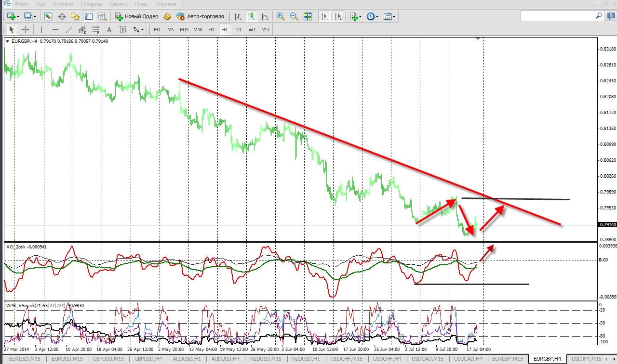Select the Fibonacci Retracement tool
This screenshot has width=617, height=364.
[95, 29]
